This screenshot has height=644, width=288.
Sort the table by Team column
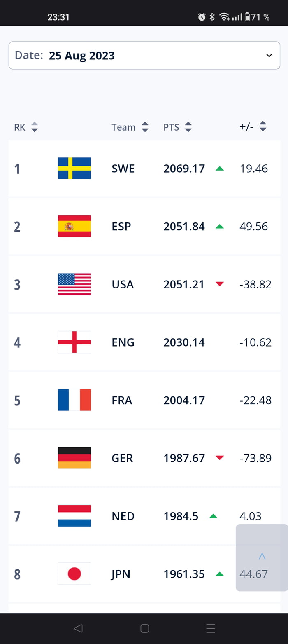tap(145, 127)
